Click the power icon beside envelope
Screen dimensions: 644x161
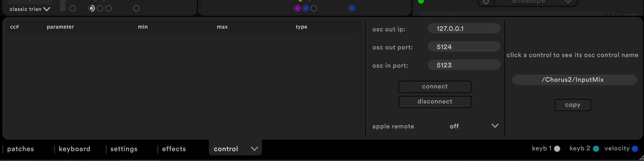coord(486,2)
